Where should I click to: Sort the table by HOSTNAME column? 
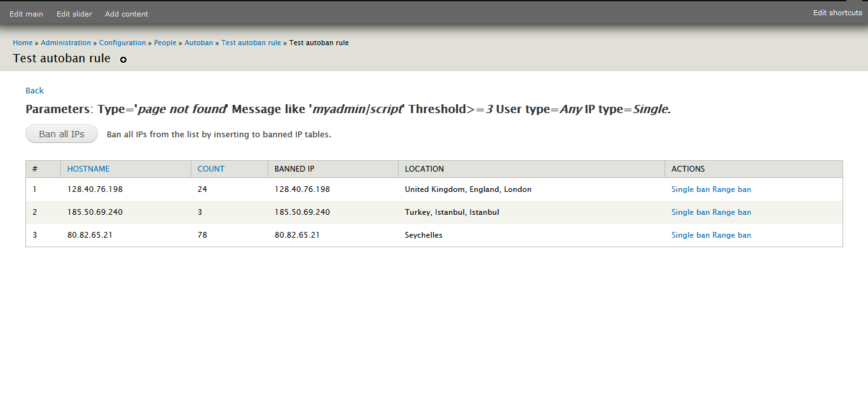[88, 168]
